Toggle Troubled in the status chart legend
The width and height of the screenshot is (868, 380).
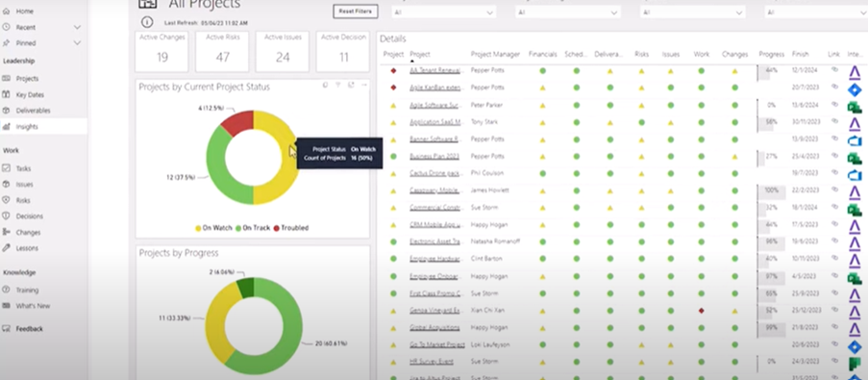[x=291, y=228]
